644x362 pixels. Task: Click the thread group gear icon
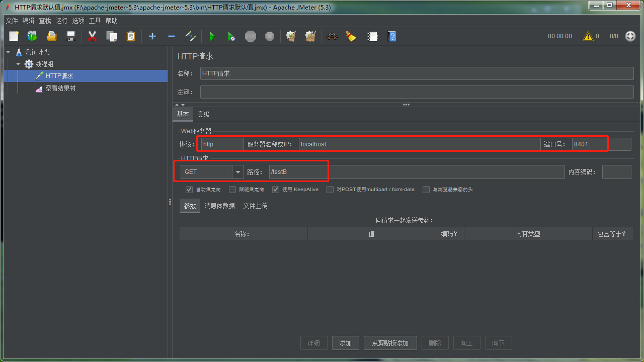[x=29, y=64]
